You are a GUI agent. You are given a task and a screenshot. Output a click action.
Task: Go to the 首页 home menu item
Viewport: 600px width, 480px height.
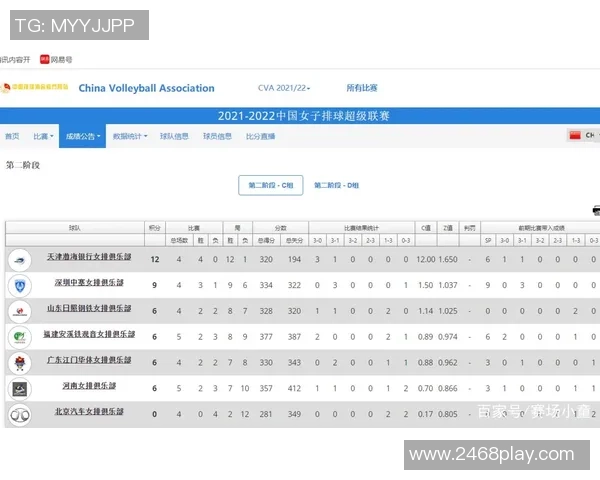pyautogui.click(x=12, y=136)
